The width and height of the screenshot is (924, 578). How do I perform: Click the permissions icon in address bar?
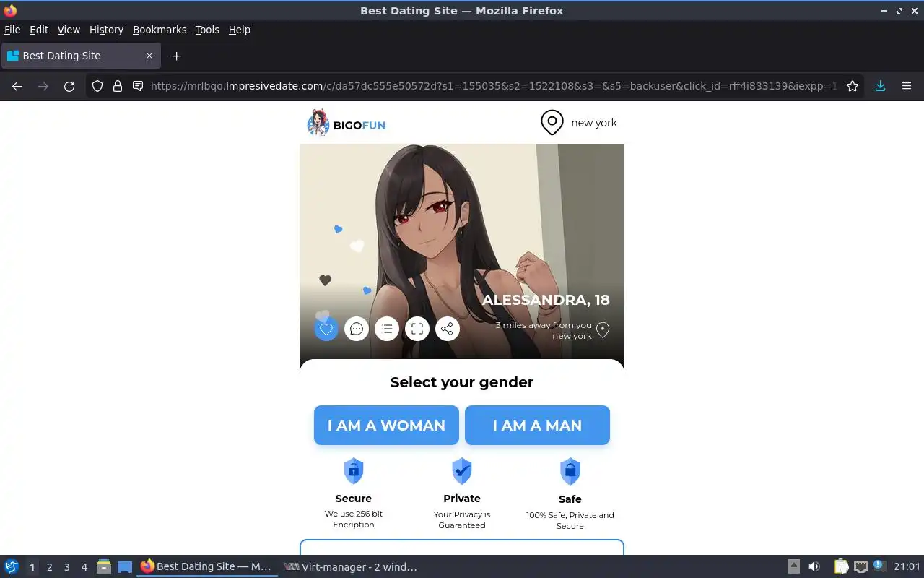[x=138, y=86]
